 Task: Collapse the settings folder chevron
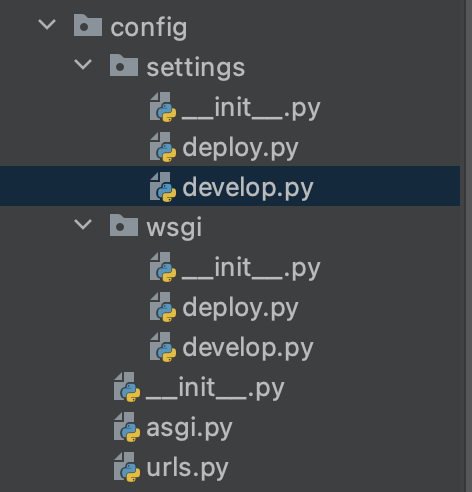tap(83, 65)
